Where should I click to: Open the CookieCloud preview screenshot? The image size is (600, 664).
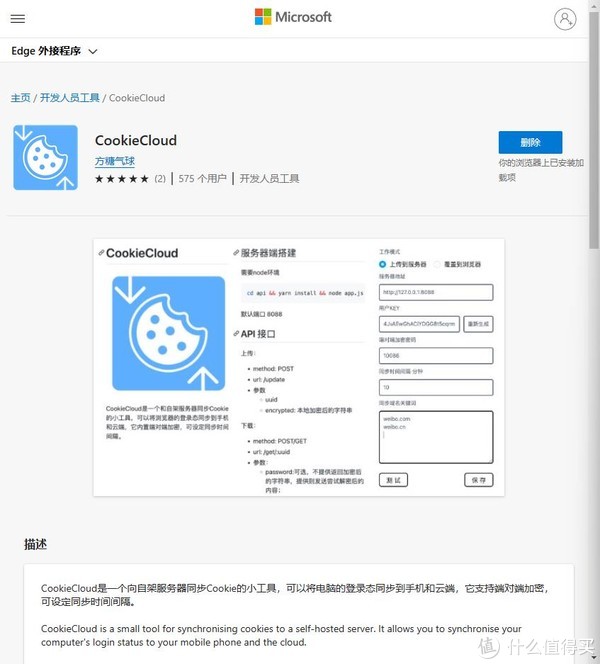299,367
